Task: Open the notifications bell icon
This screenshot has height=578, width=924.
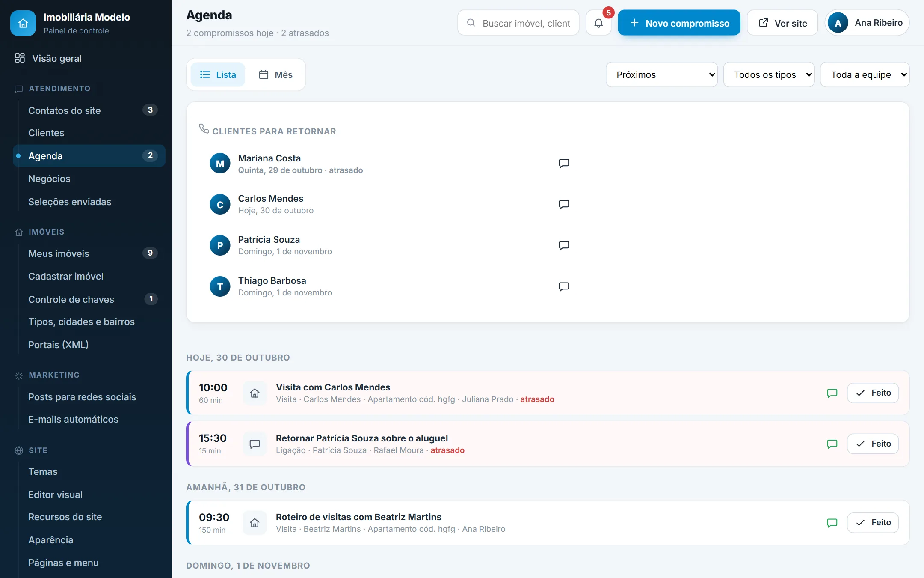Action: 598,23
